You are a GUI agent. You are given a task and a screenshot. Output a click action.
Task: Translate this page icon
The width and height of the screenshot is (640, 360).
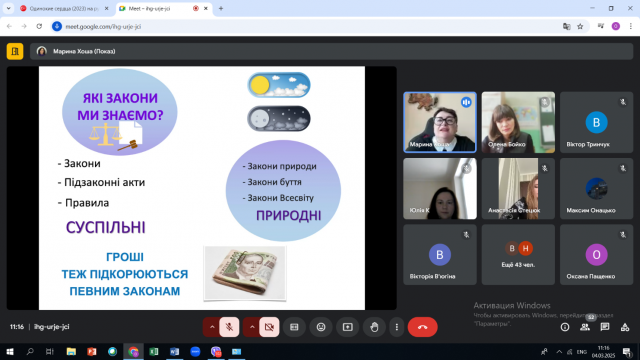pyautogui.click(x=567, y=27)
